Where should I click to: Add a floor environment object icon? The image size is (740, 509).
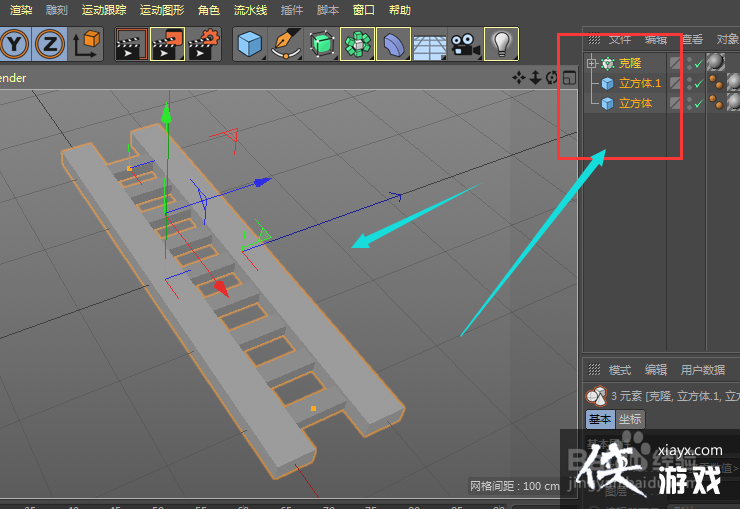pyautogui.click(x=429, y=44)
